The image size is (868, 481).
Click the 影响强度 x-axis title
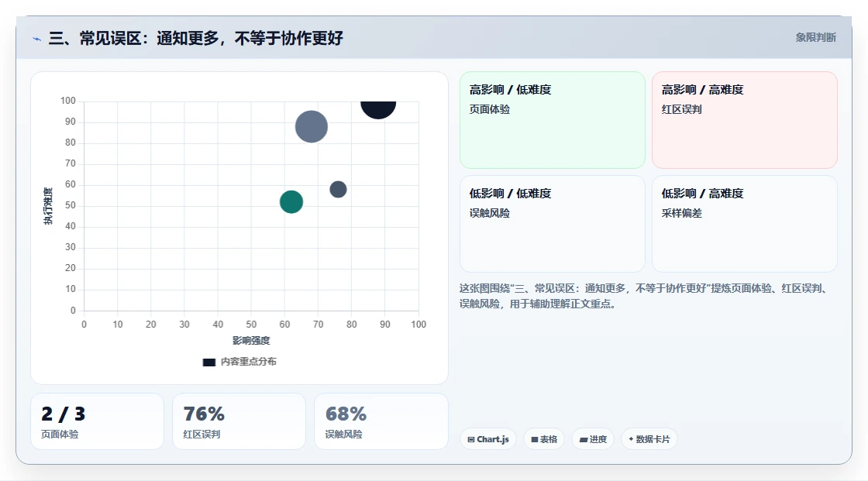pyautogui.click(x=251, y=340)
